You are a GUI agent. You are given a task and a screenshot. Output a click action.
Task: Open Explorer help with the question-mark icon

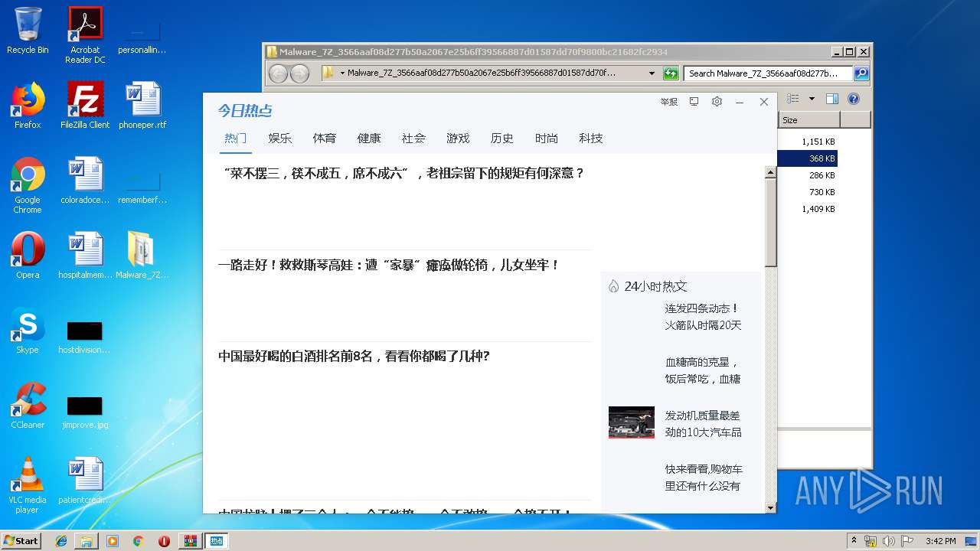tap(854, 99)
